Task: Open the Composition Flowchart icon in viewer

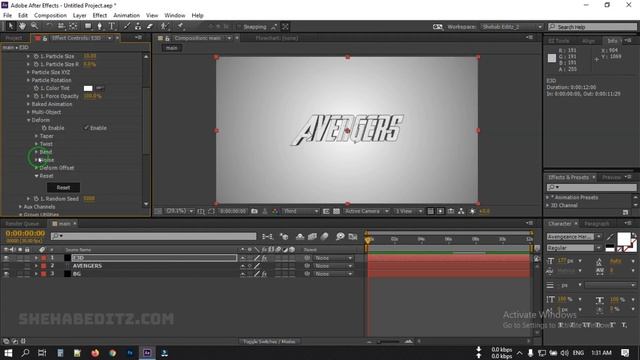Action: pos(461,211)
